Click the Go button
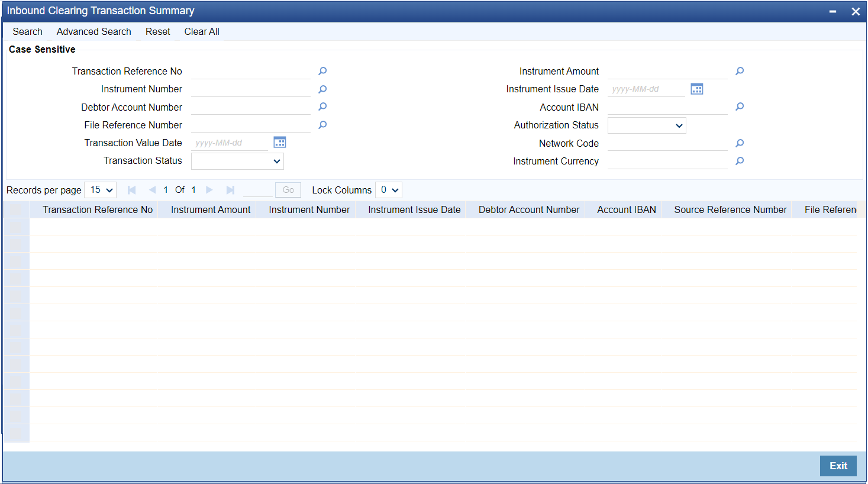The image size is (868, 484). [x=288, y=190]
